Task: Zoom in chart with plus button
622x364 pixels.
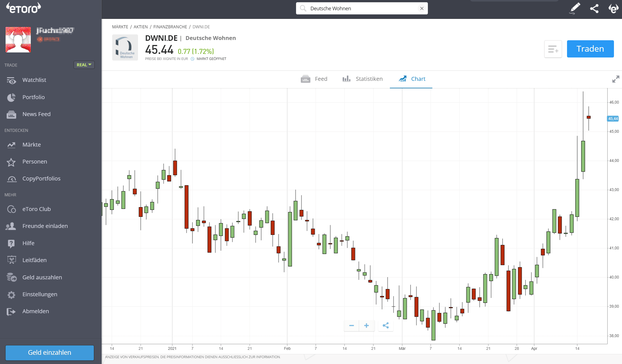Action: (367, 325)
